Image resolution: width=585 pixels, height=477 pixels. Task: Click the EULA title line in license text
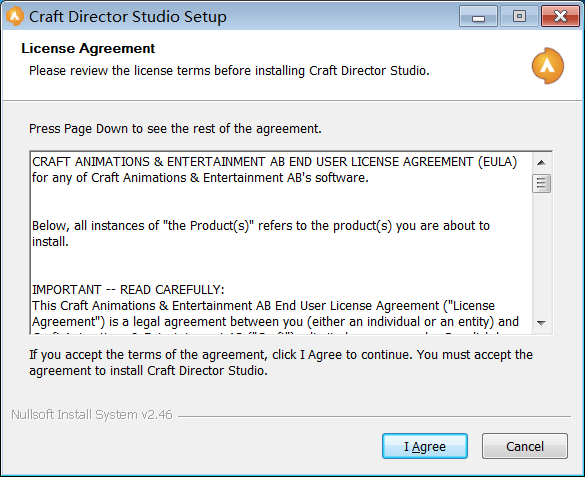click(x=275, y=162)
